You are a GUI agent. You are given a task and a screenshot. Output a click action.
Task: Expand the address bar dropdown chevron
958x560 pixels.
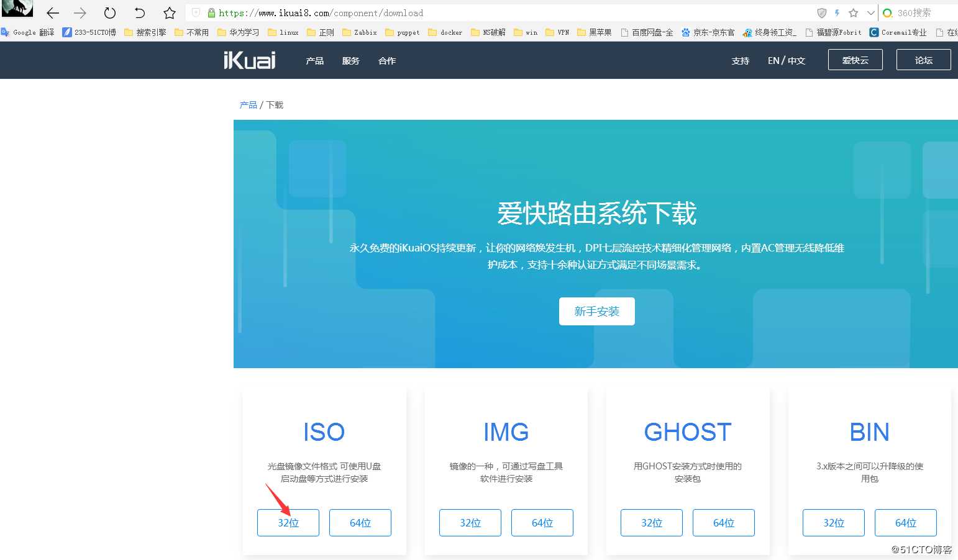tap(871, 13)
